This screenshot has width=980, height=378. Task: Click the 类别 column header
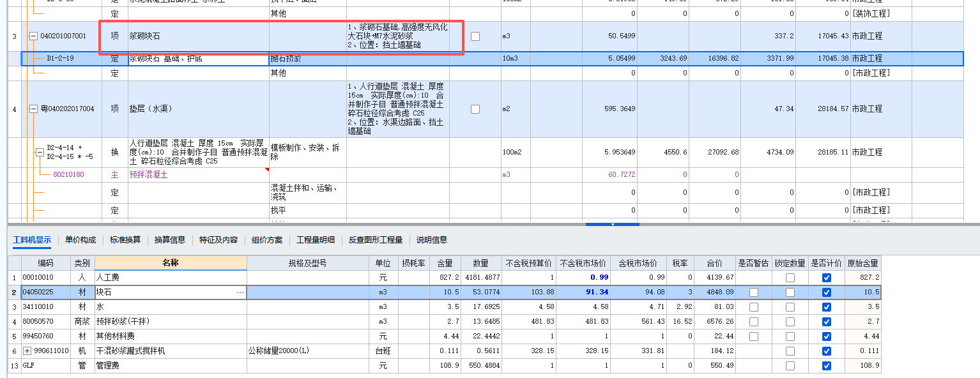tap(82, 263)
